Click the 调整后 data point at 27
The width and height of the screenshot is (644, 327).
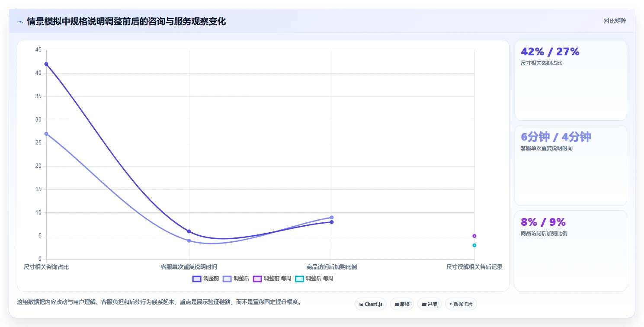pos(46,134)
